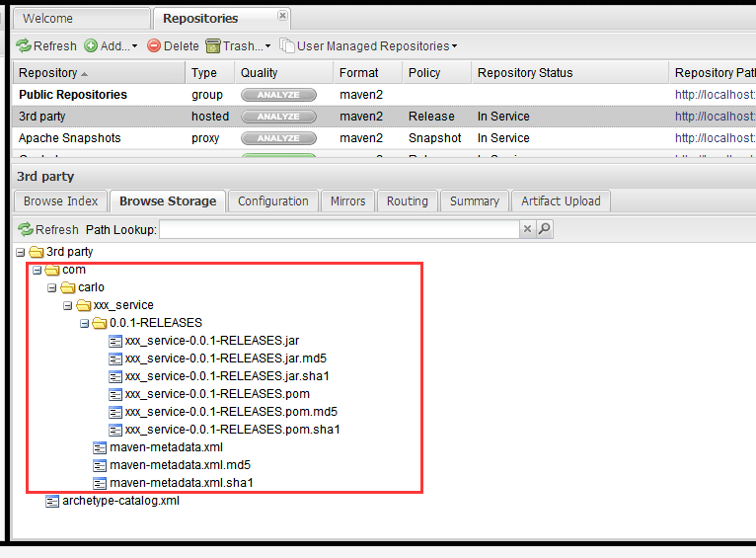756x558 pixels.
Task: Click the file icon of maven-metadata.xml.sha1
Action: coord(100,483)
